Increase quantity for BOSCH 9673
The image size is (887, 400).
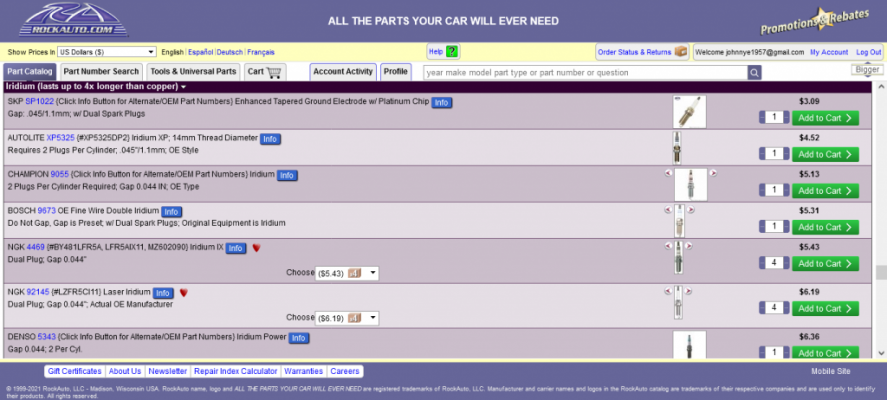[x=786, y=227]
